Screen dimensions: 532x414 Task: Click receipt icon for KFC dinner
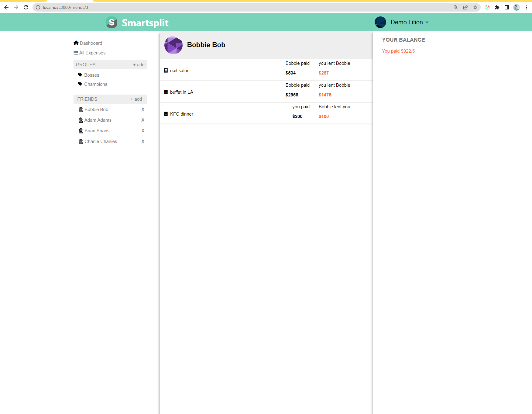pos(166,114)
